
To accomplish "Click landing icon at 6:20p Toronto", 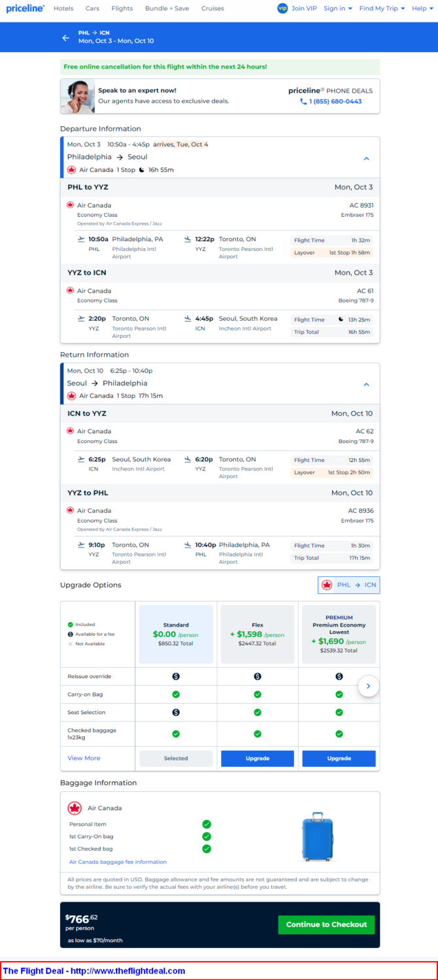I will point(188,459).
